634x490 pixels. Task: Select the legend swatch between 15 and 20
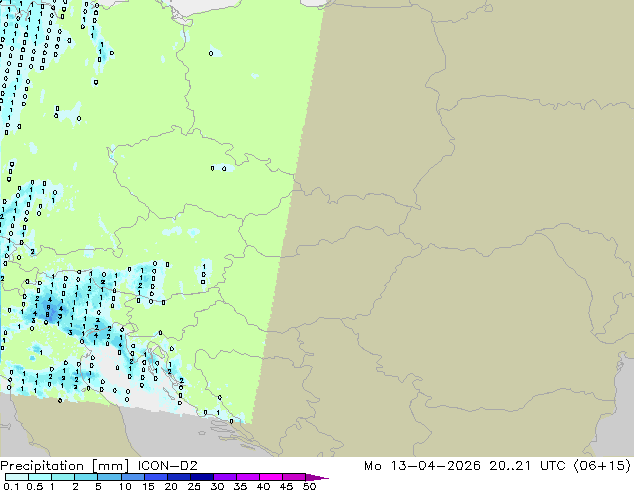(x=155, y=477)
